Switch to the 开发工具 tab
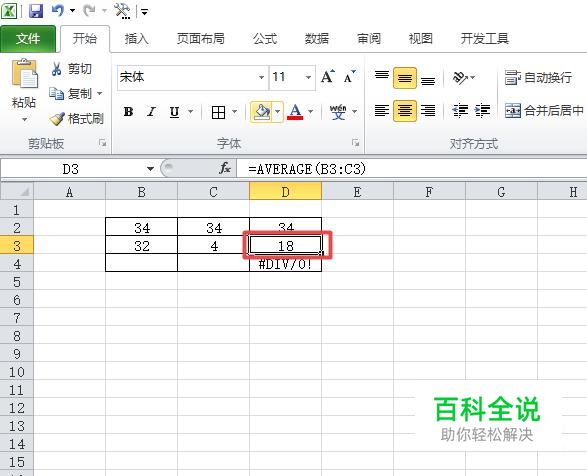The height and width of the screenshot is (476, 587). (x=485, y=39)
